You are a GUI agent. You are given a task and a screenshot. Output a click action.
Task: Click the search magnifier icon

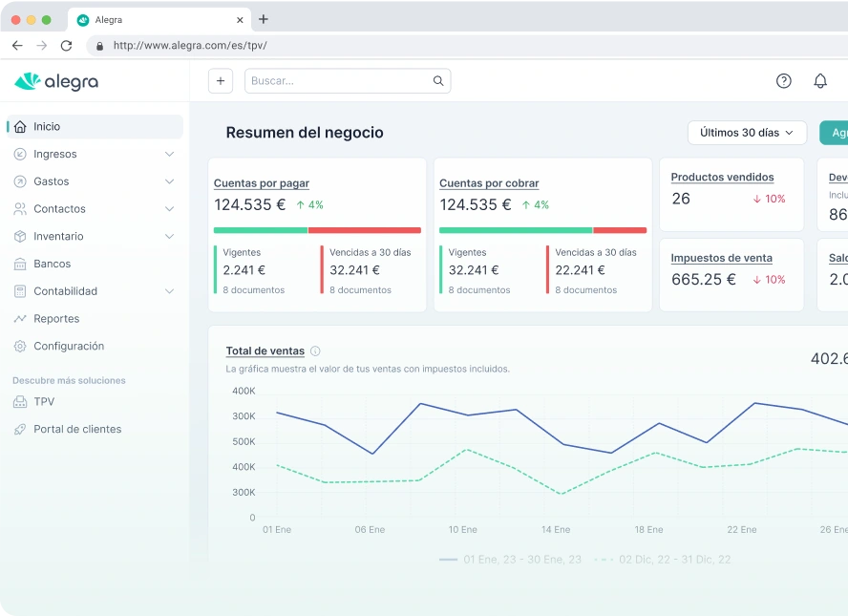point(437,81)
